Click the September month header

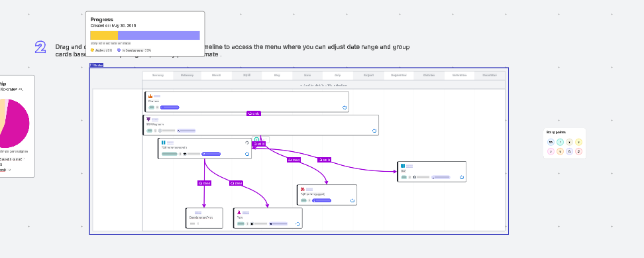click(399, 75)
